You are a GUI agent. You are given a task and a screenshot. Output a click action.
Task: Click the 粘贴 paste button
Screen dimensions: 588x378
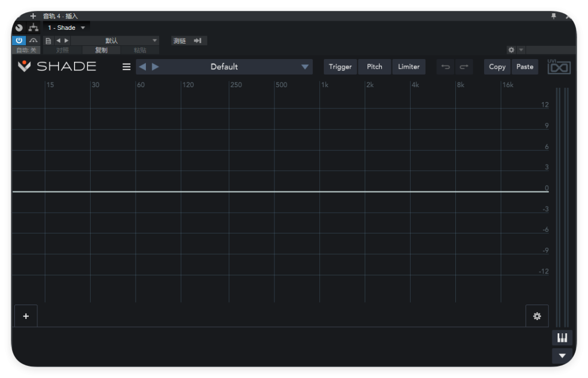pyautogui.click(x=140, y=50)
